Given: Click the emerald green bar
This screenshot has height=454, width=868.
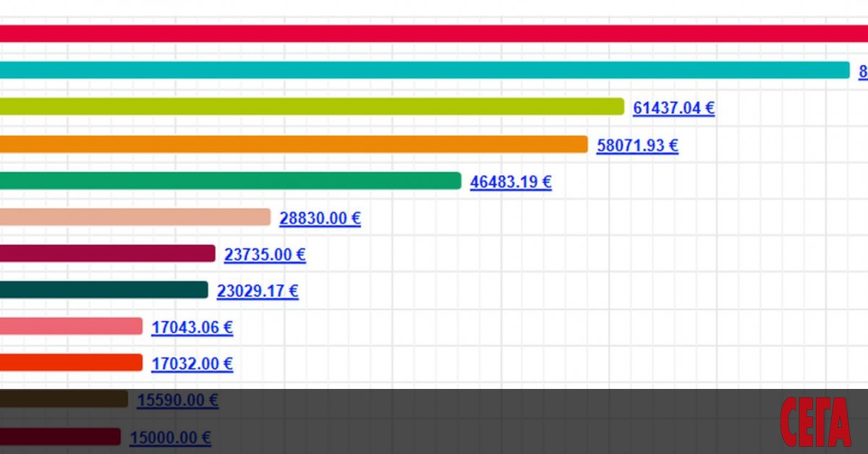Looking at the screenshot, I should 230,181.
